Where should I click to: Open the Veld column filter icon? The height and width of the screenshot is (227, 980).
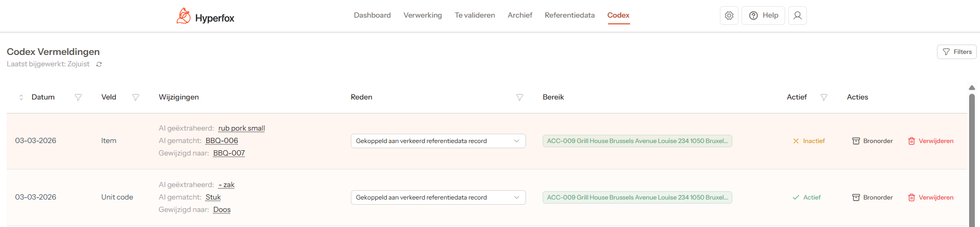click(x=136, y=97)
